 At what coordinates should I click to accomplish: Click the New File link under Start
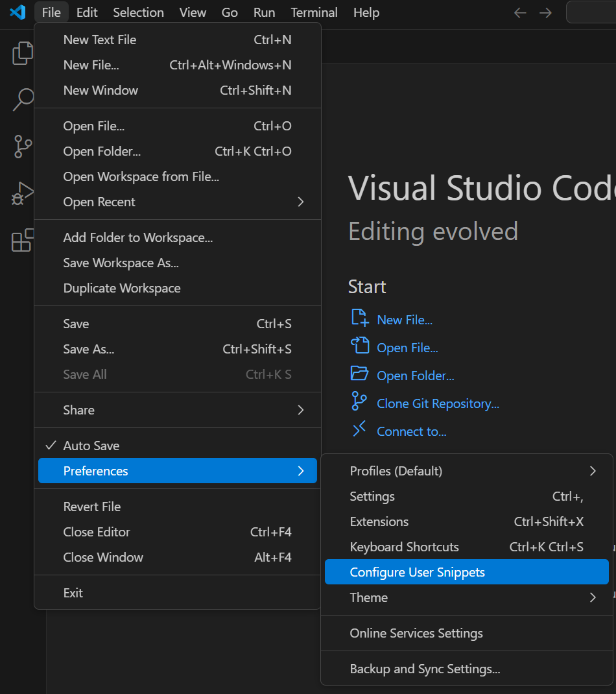click(405, 320)
